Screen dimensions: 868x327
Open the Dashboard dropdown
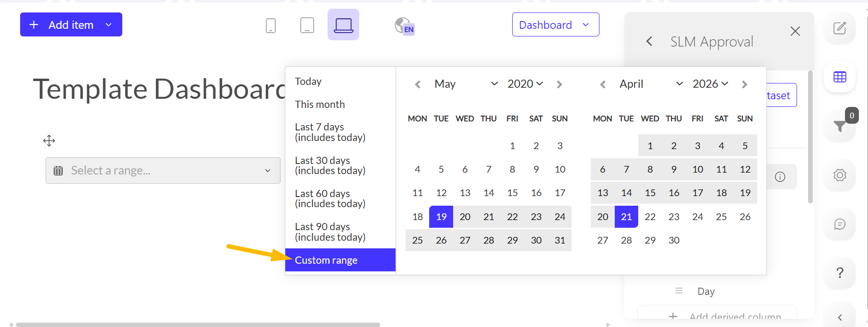[555, 24]
